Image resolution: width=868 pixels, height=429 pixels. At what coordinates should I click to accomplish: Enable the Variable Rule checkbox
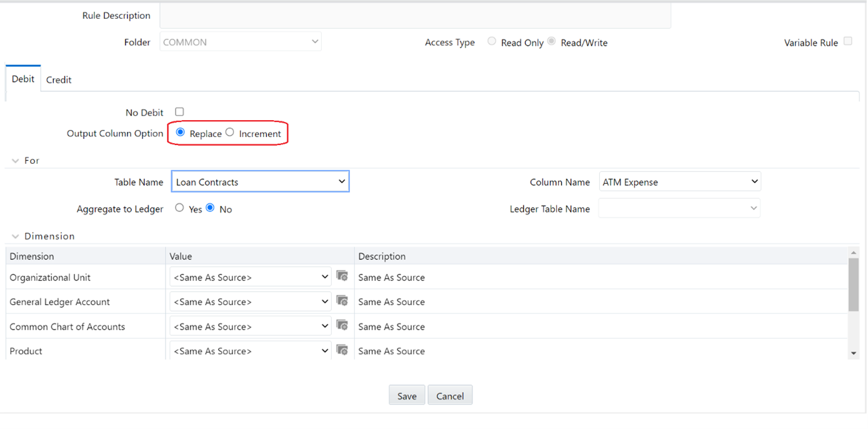[848, 40]
